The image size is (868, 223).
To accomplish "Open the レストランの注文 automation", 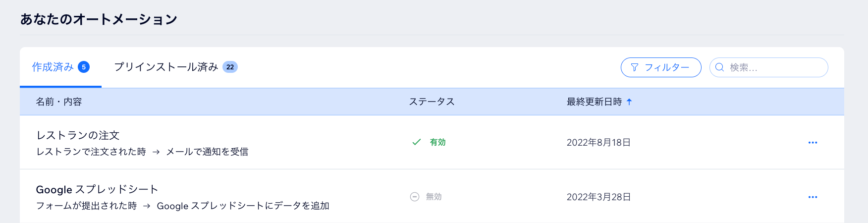I will click(x=78, y=135).
